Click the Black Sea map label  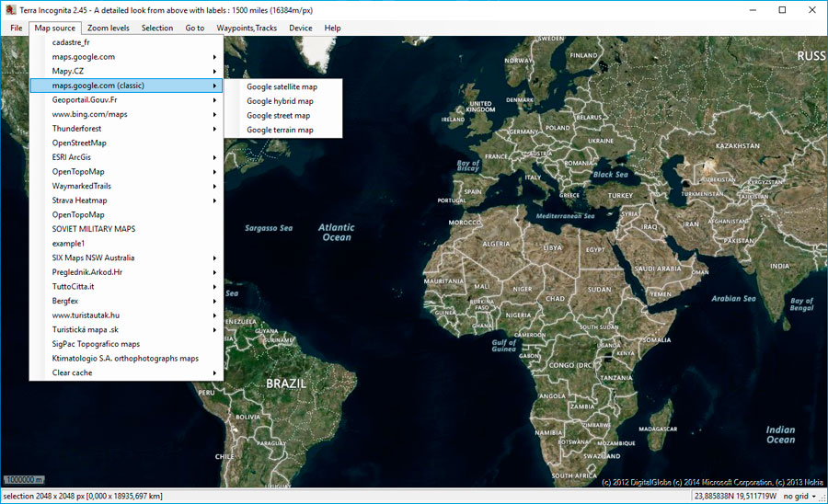(x=611, y=174)
